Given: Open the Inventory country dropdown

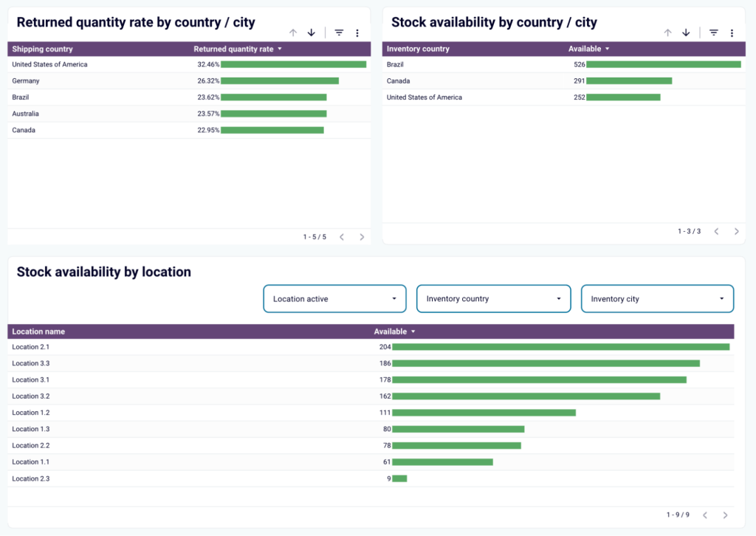Looking at the screenshot, I should pos(493,298).
